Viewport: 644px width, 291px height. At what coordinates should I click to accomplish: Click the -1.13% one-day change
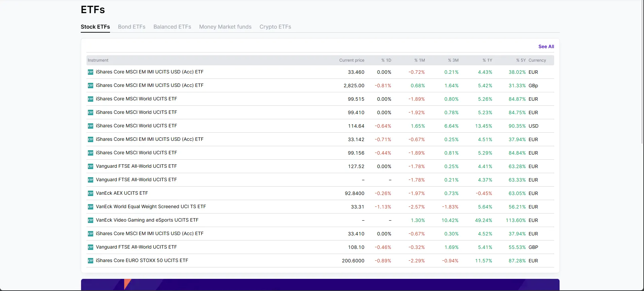click(383, 207)
